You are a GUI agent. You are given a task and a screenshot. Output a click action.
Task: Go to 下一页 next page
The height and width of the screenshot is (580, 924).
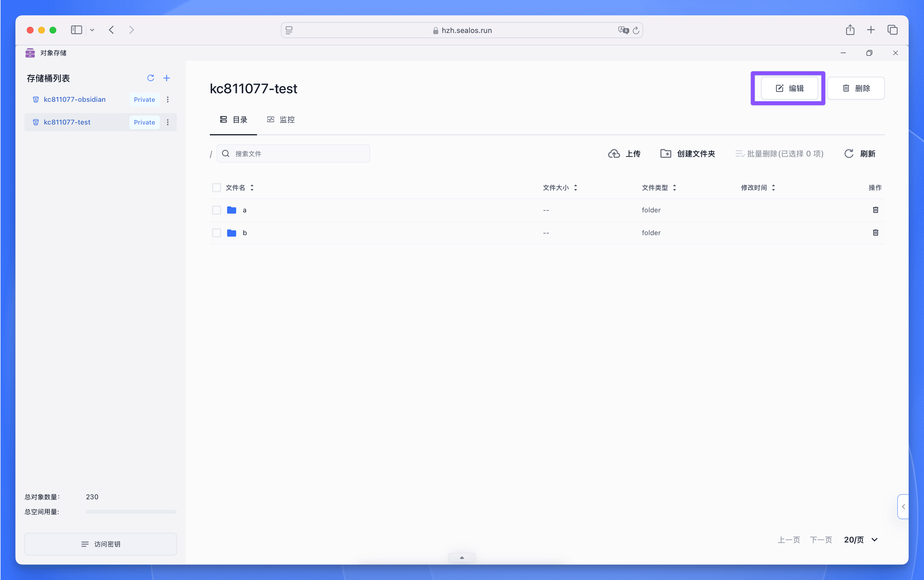(821, 540)
